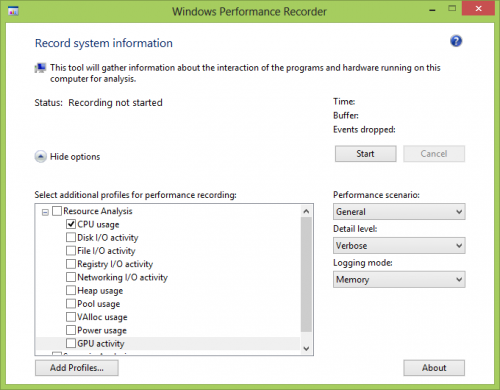Click the profiles list scrollbar thumb

pos(306,275)
